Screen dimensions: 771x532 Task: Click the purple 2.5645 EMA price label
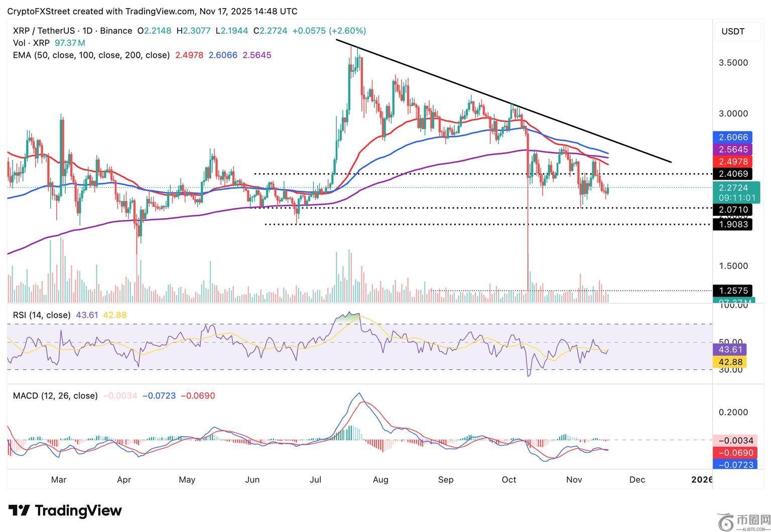click(733, 150)
